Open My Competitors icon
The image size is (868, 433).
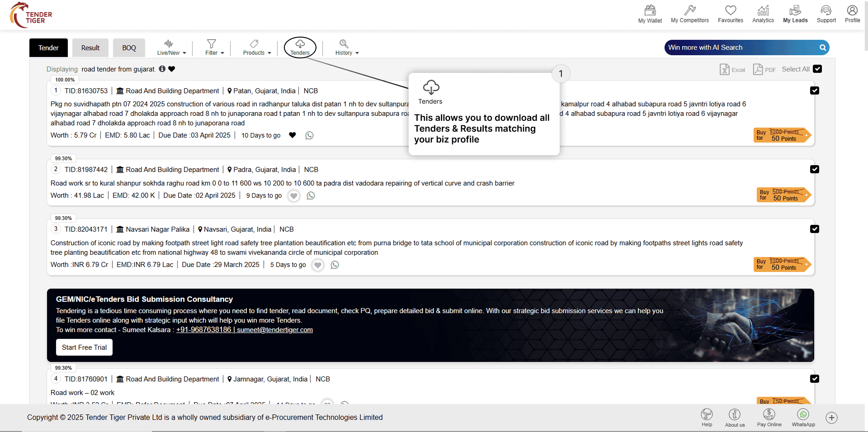[x=689, y=10]
